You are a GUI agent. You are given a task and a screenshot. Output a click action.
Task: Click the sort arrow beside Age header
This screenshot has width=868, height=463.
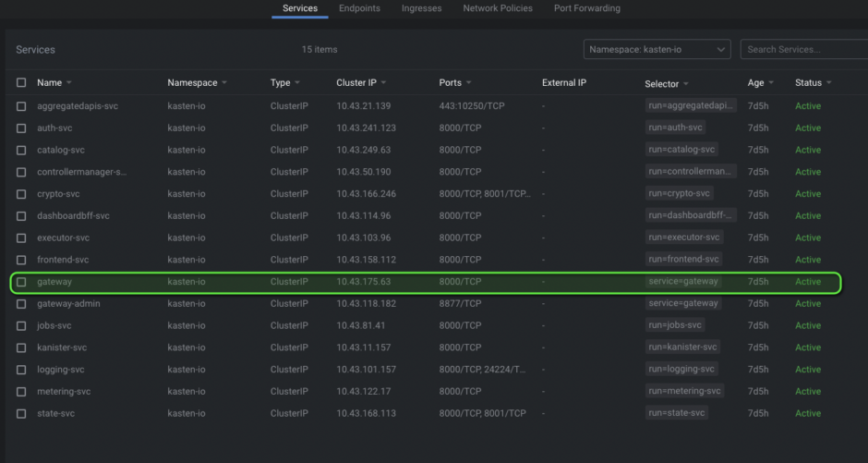(x=772, y=83)
